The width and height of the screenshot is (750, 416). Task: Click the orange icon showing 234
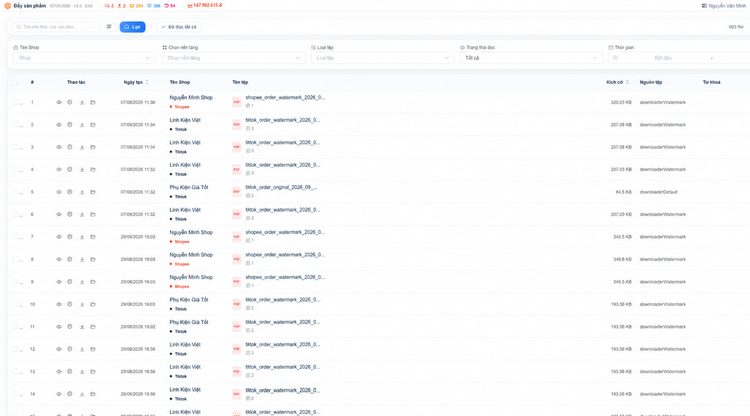[132, 6]
